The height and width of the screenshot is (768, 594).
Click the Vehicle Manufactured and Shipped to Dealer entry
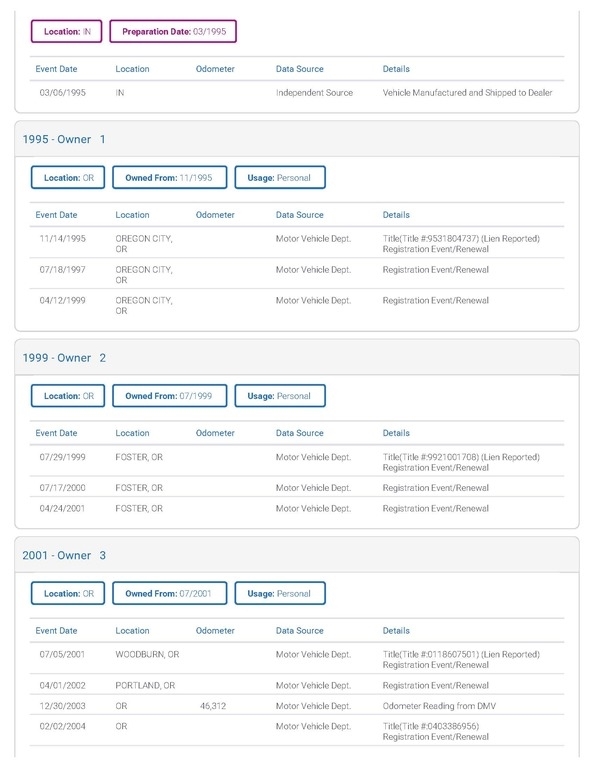coord(467,93)
